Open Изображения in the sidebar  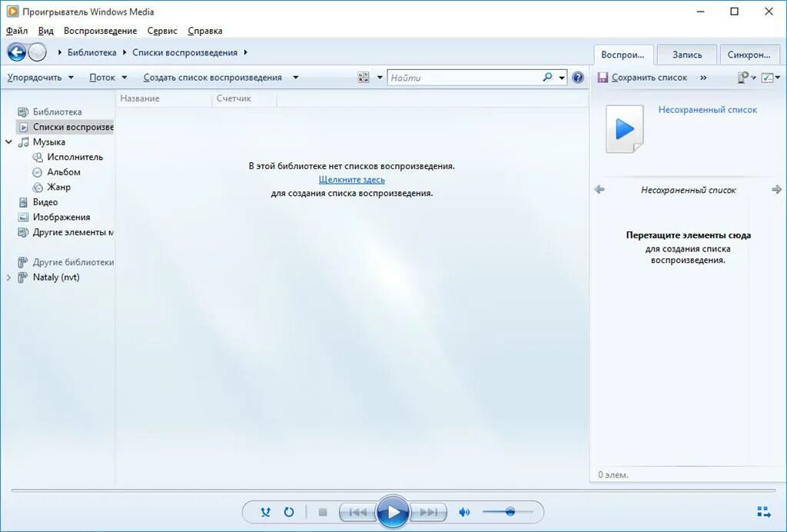click(61, 218)
